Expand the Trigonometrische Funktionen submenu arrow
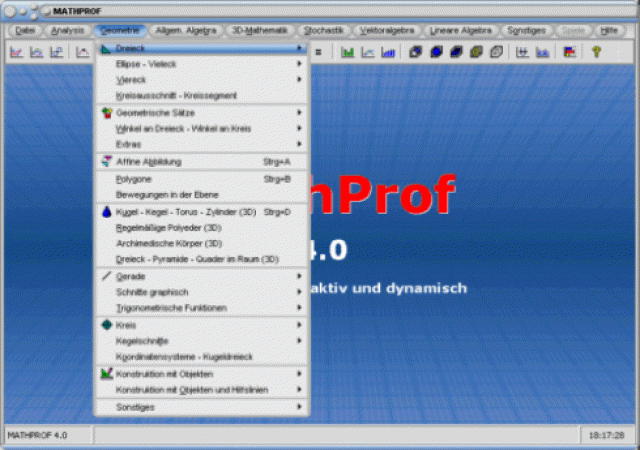 tap(299, 307)
